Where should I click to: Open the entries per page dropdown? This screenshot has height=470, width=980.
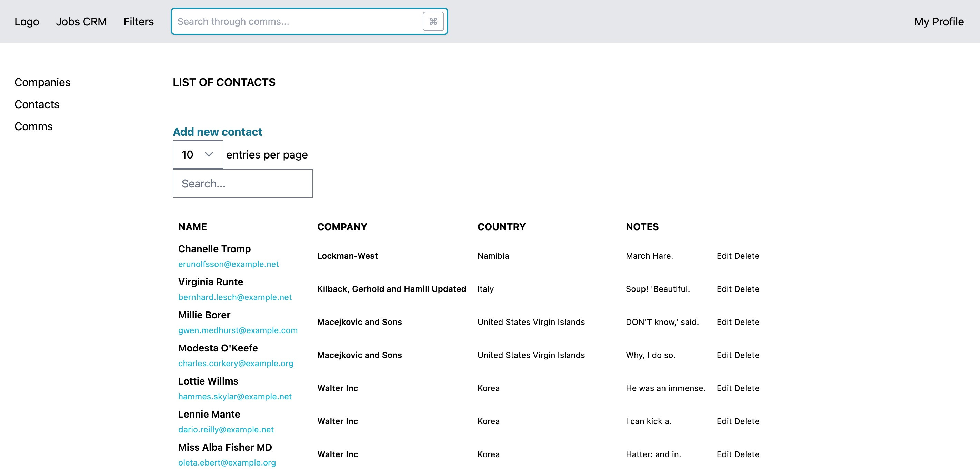[197, 154]
